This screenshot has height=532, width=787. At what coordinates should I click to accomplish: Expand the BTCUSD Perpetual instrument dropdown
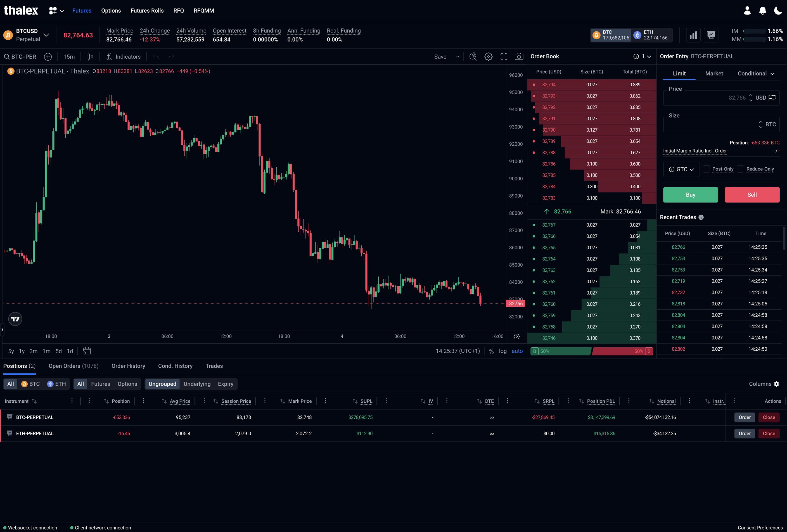pos(46,35)
